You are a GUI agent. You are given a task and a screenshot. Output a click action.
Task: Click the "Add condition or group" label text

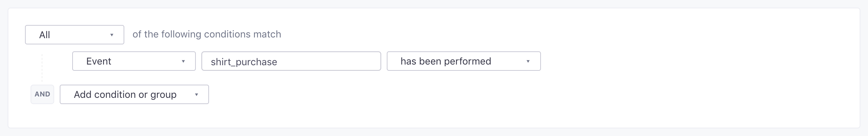pyautogui.click(x=125, y=95)
